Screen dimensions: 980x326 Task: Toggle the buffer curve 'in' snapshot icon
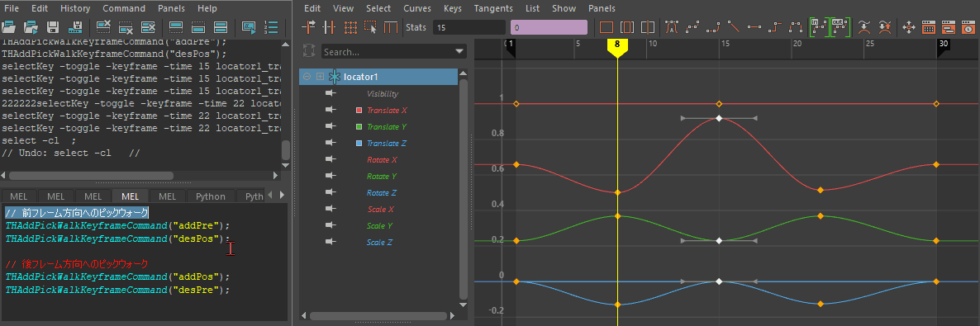pyautogui.click(x=819, y=27)
